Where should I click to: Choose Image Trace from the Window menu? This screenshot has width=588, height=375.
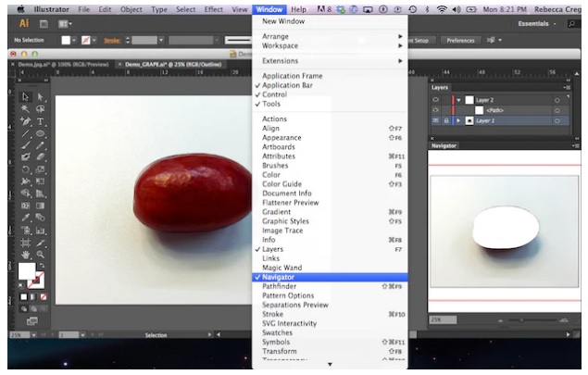tap(330, 231)
